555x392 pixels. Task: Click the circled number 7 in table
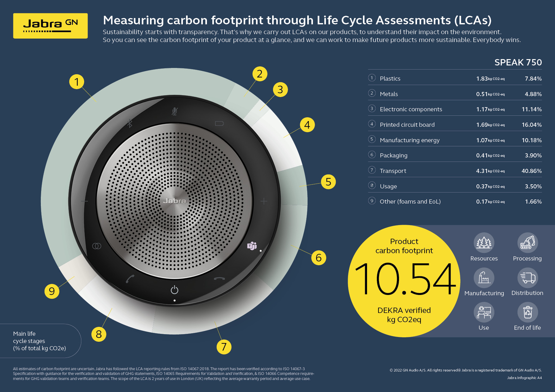click(x=372, y=170)
